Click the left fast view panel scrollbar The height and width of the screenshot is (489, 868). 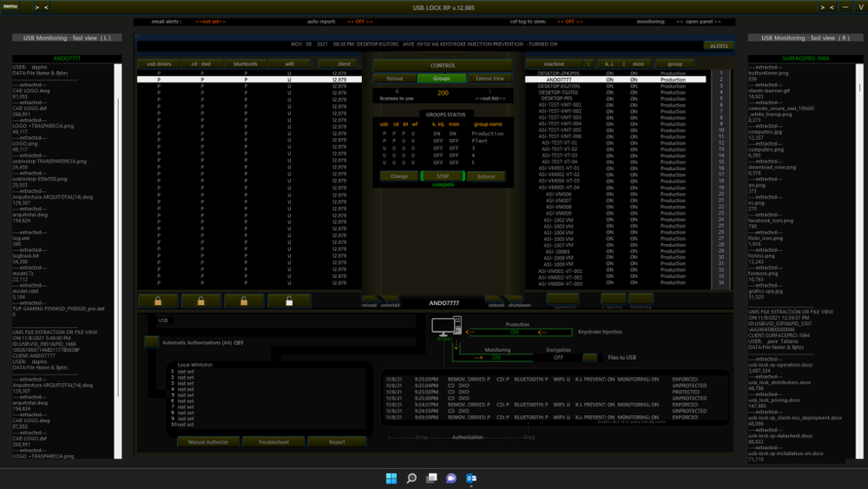118,261
